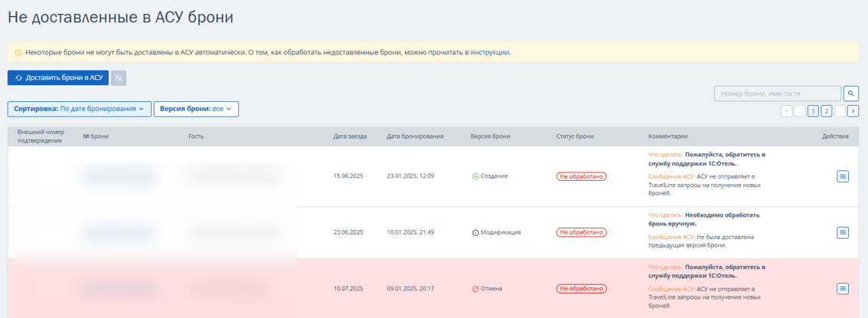Go to pagination page 2
868x318 pixels.
point(826,111)
